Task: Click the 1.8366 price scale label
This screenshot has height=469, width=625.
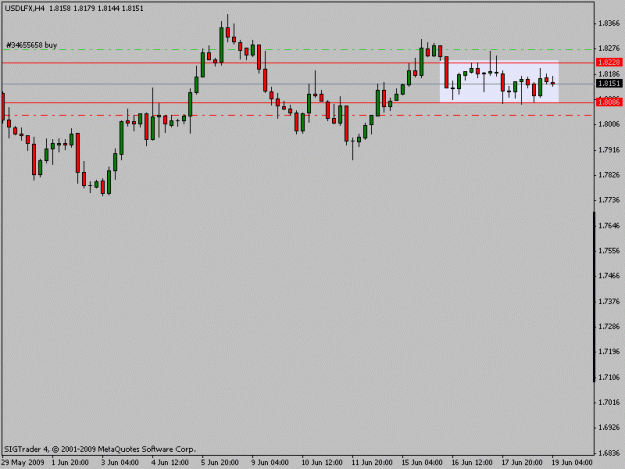Action: coord(609,23)
